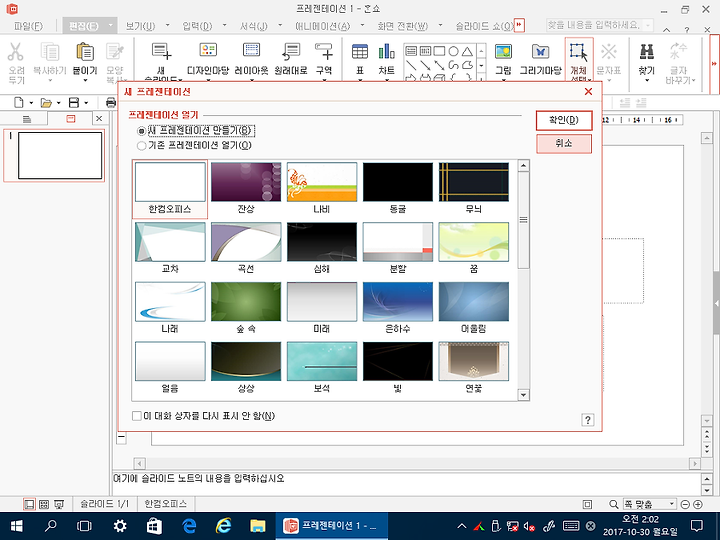720x540 pixels.
Task: Click the Paste (붙이기) icon
Action: tap(85, 52)
